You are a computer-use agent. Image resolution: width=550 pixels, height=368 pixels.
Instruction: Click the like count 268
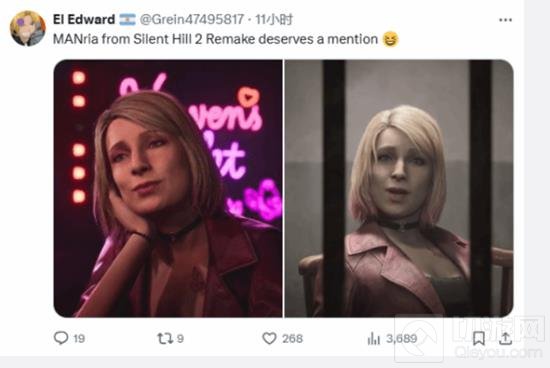click(x=293, y=339)
